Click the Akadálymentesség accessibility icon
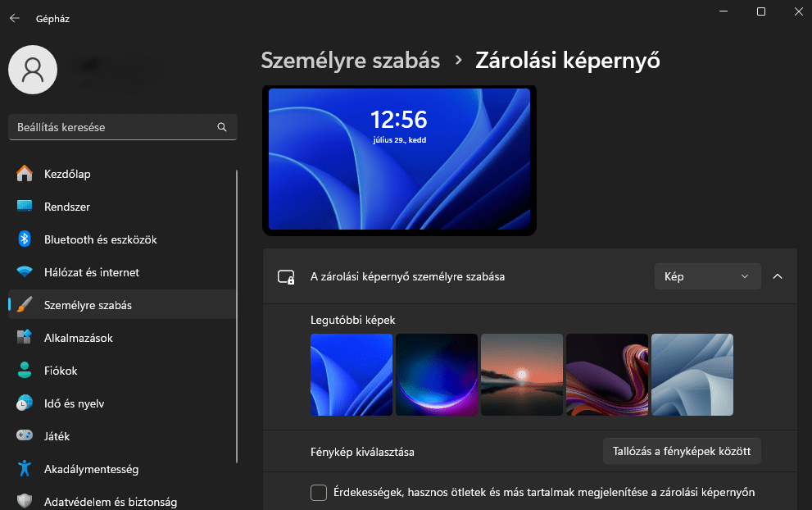Image resolution: width=812 pixels, height=510 pixels. (25, 468)
